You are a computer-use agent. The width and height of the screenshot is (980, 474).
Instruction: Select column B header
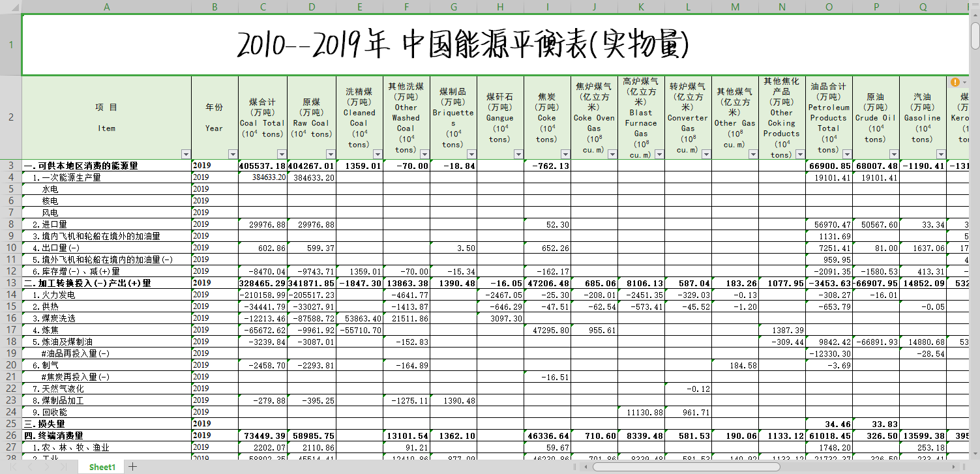pyautogui.click(x=215, y=7)
